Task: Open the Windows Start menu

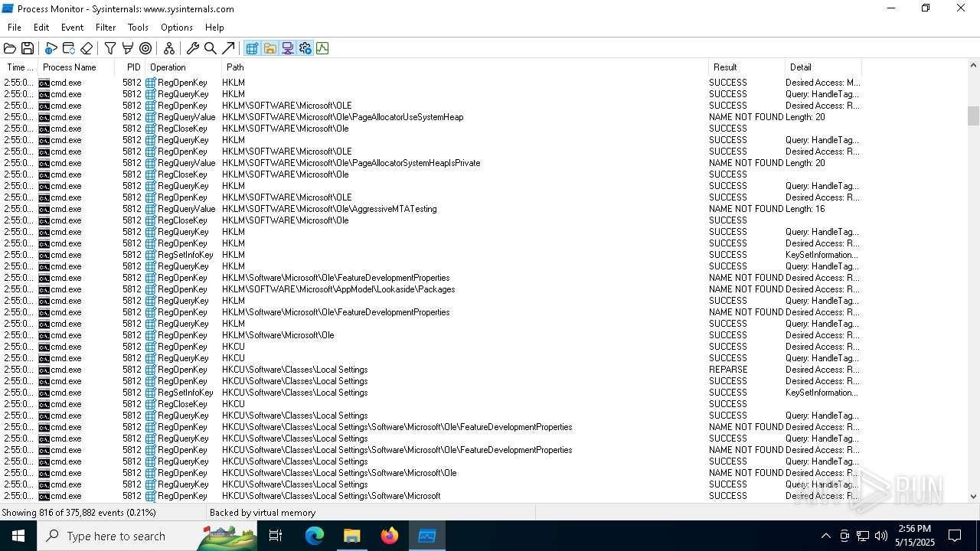Action: coord(18,536)
